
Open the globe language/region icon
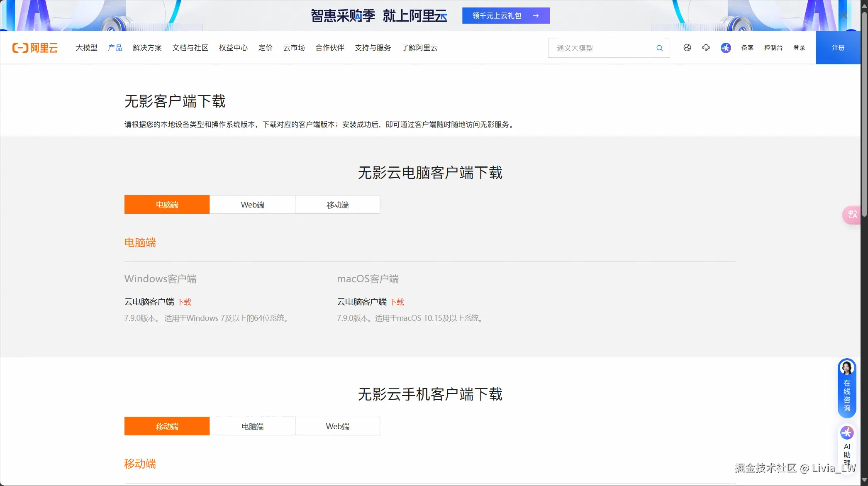[687, 48]
